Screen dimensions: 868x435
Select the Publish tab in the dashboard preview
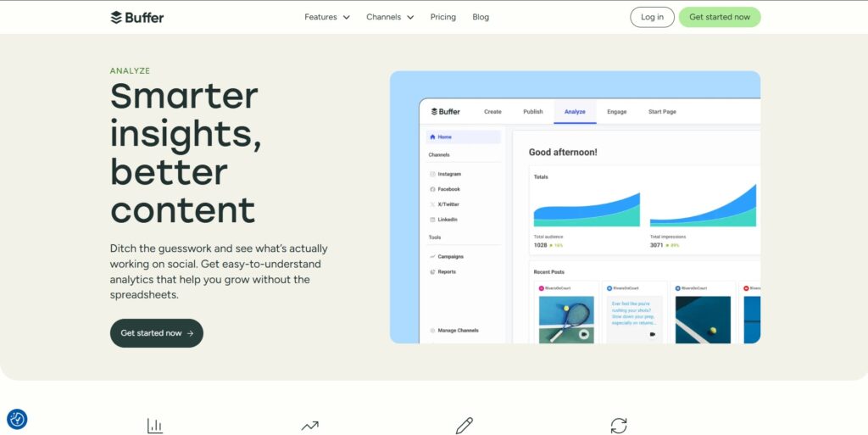pyautogui.click(x=533, y=112)
